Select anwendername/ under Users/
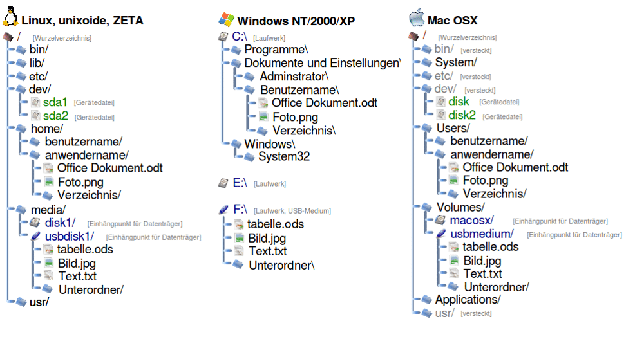 point(492,154)
